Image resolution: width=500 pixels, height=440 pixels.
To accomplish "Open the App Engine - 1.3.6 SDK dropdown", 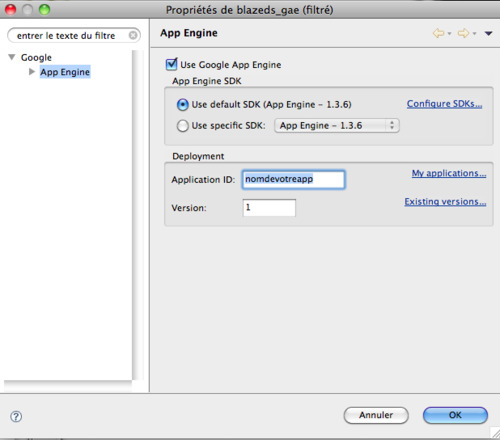I will [337, 126].
